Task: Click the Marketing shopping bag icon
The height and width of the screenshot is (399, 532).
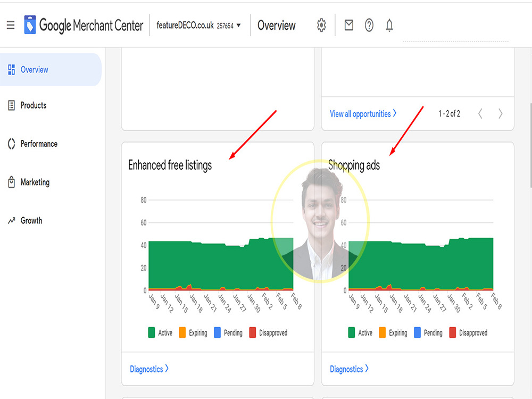Action: point(11,182)
